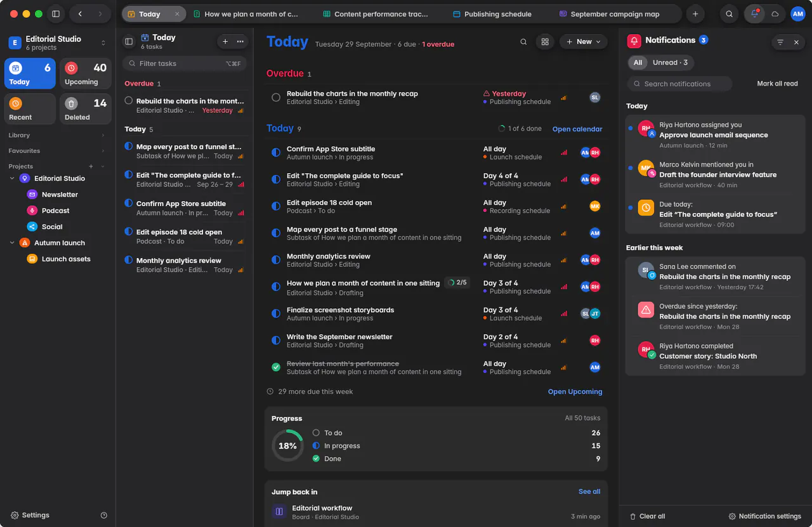Screen dimensions: 812x527
Task: Open the notifications bell in top bar
Action: pyautogui.click(x=754, y=14)
